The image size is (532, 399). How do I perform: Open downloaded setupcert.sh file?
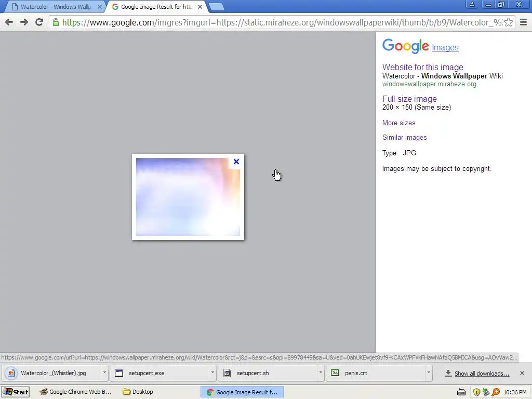tap(268, 373)
